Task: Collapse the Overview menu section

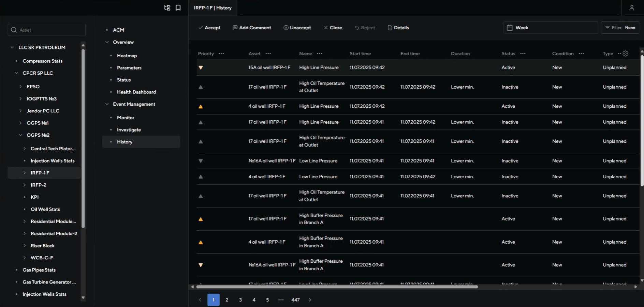Action: [x=107, y=42]
